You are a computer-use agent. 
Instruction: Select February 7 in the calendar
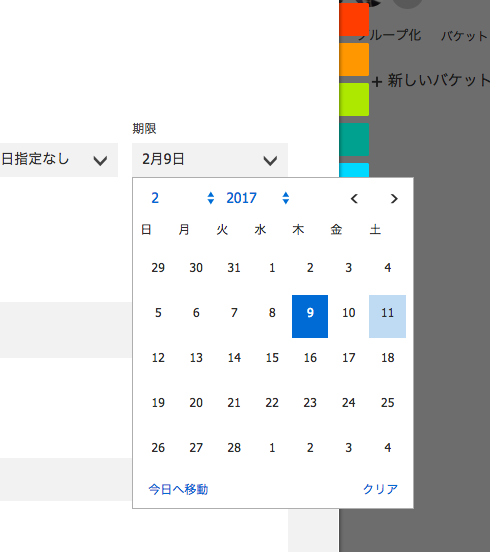coord(234,313)
